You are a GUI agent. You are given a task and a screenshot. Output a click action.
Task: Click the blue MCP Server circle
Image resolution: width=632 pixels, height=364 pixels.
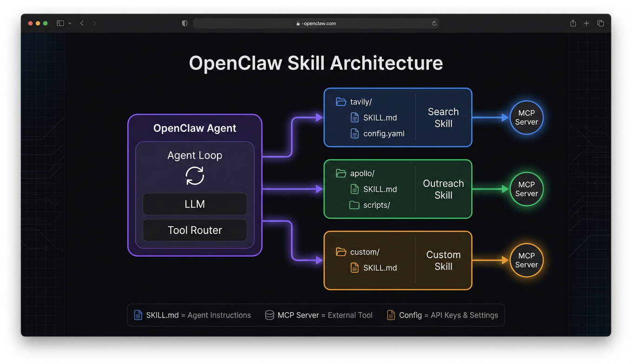tap(526, 117)
